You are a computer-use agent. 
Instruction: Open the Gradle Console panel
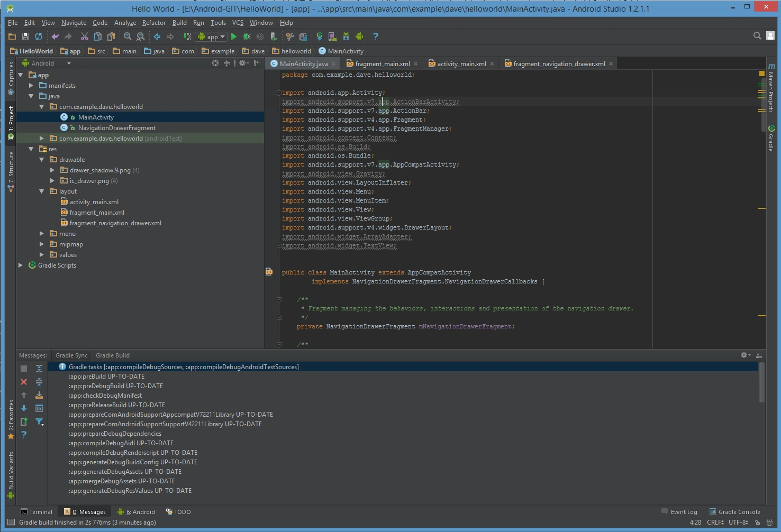tap(739, 511)
